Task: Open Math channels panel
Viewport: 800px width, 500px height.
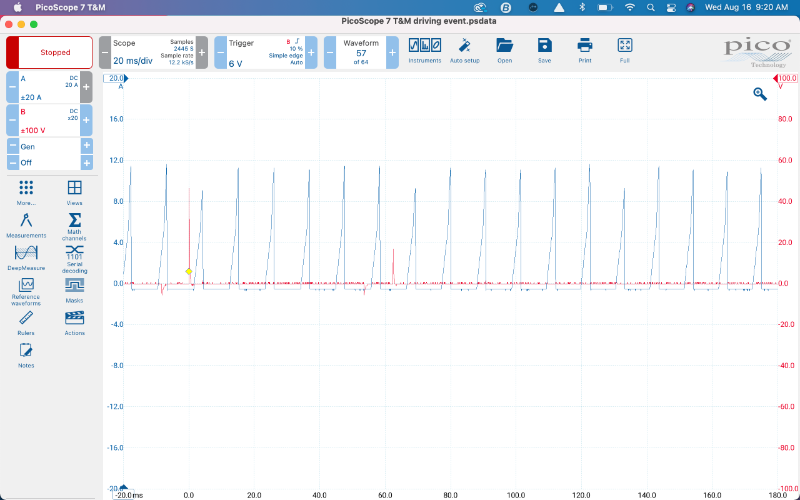Action: coord(74,223)
